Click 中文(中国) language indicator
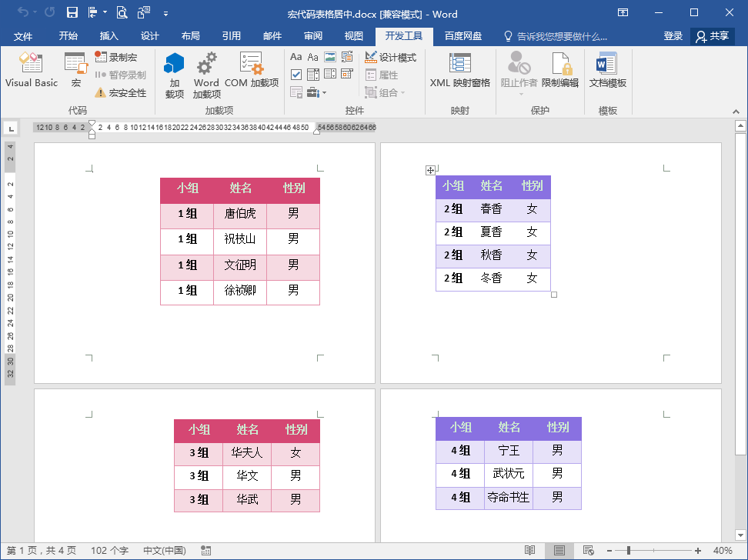Image resolution: width=748 pixels, height=560 pixels. click(x=165, y=551)
